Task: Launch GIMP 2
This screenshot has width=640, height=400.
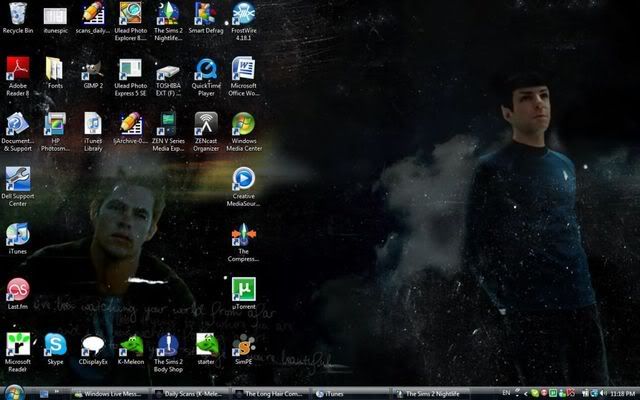Action: (93, 74)
